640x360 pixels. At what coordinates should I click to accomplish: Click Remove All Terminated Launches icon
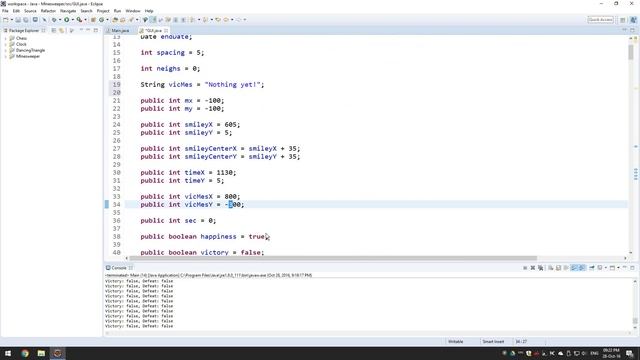point(540,268)
